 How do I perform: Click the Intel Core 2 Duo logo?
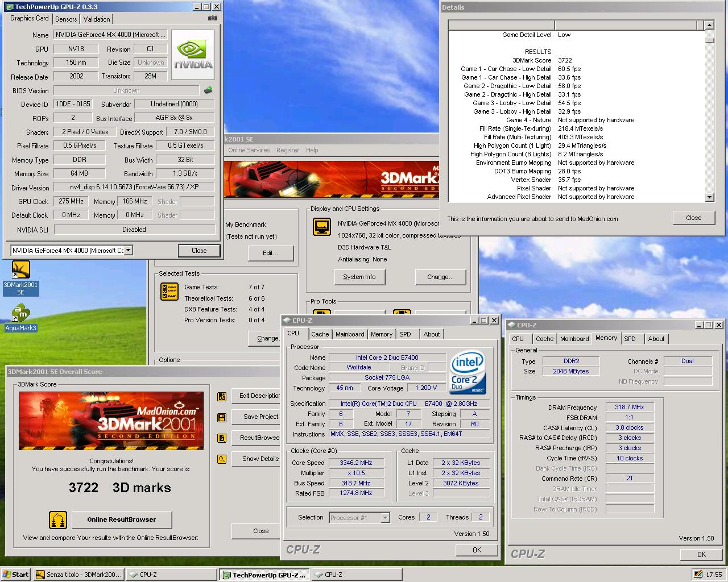tap(468, 373)
